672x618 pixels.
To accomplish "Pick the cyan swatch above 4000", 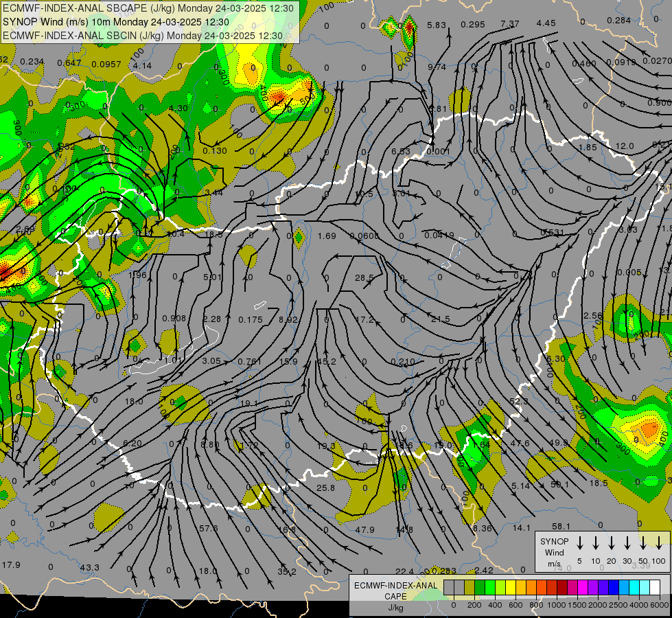I will 634,588.
